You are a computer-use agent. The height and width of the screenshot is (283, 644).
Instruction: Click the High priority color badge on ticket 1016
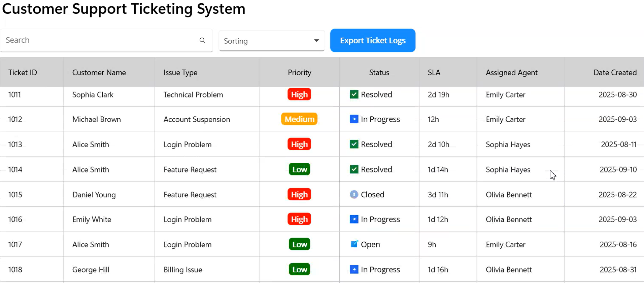[299, 219]
